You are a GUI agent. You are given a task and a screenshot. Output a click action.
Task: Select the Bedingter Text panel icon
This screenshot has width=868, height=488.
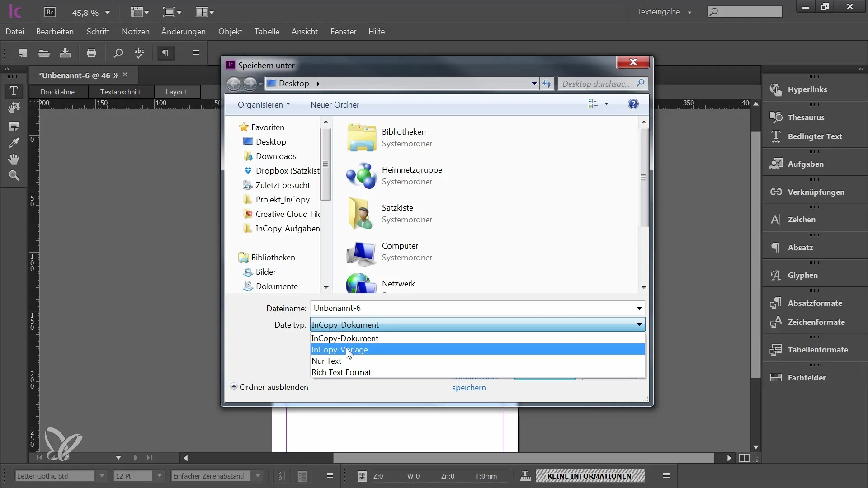[x=776, y=136]
